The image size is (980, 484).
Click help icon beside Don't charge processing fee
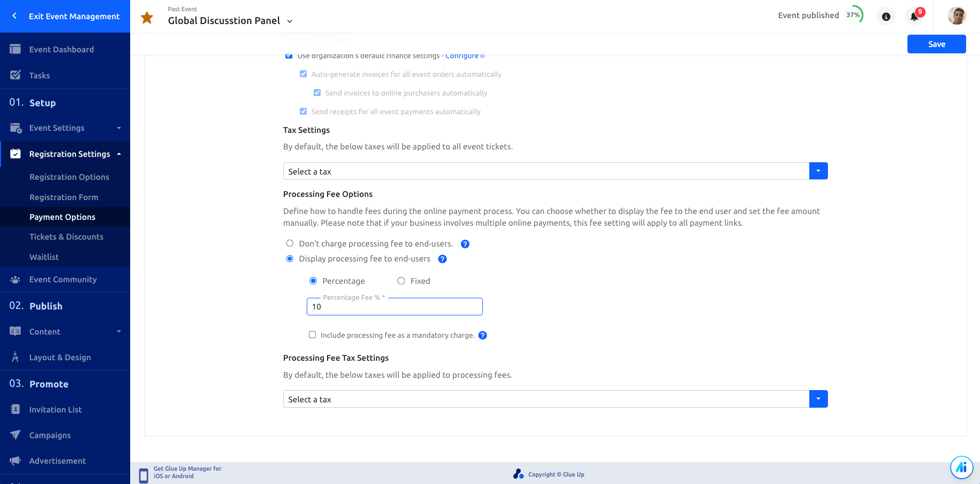(x=465, y=244)
